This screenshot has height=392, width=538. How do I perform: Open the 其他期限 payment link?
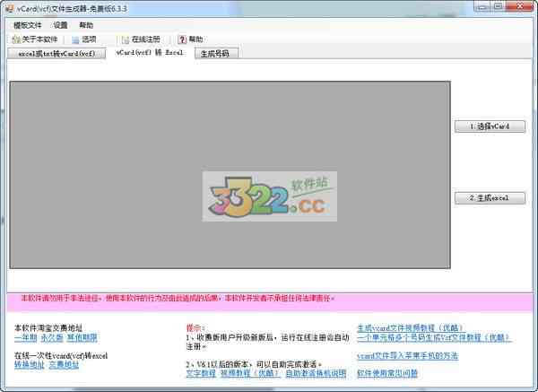click(82, 338)
